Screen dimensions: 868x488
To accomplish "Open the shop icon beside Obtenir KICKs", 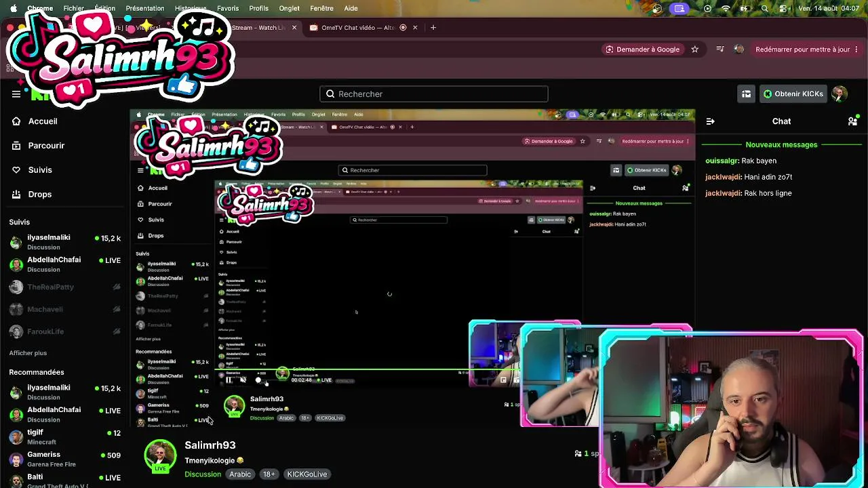I will coord(747,94).
